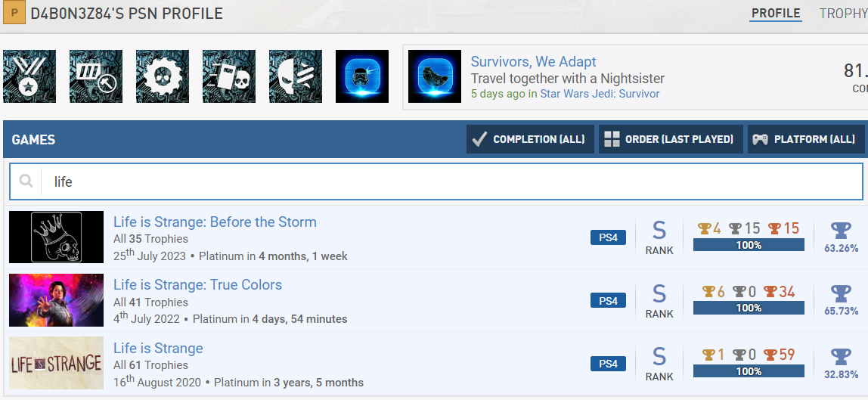Click Before the Storm platinum trophy icon

click(841, 230)
